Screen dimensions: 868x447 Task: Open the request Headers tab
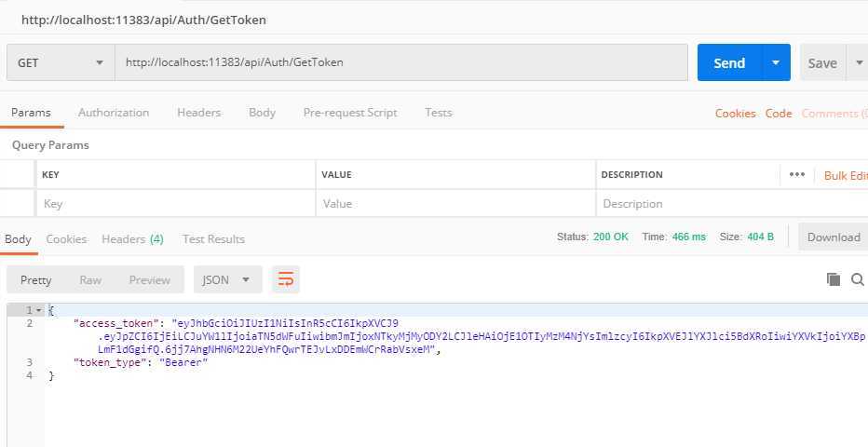[198, 113]
